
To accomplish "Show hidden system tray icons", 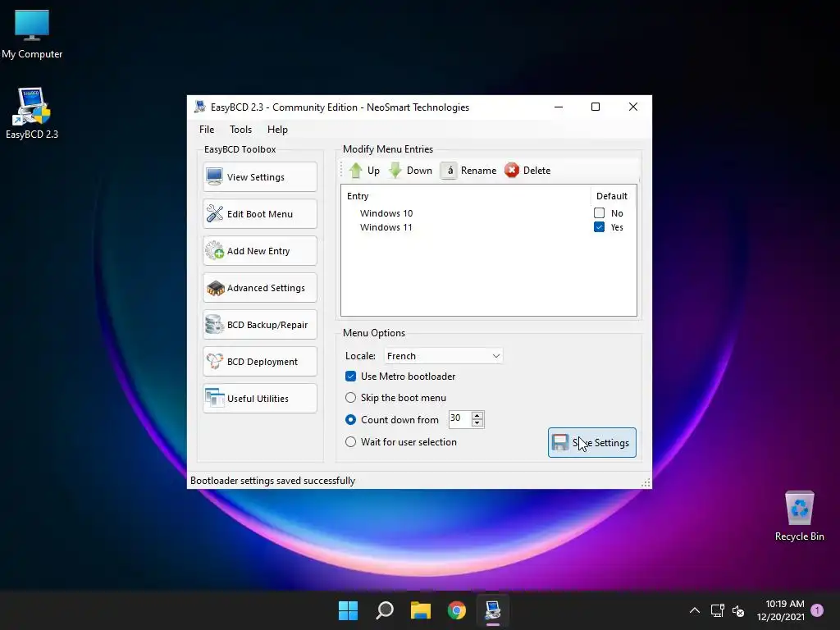I will pos(694,610).
